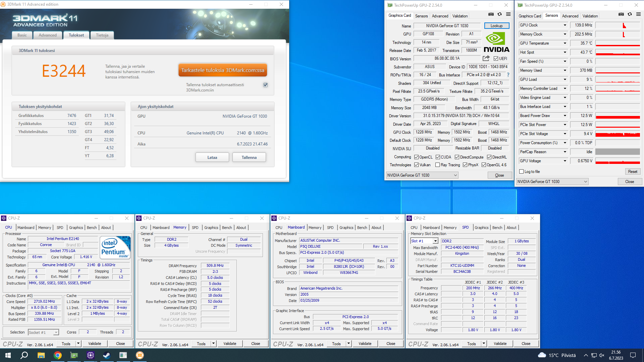Screen dimensions: 644x362
Task: Switch to Basic tab in 3DMark
Action: tap(22, 35)
